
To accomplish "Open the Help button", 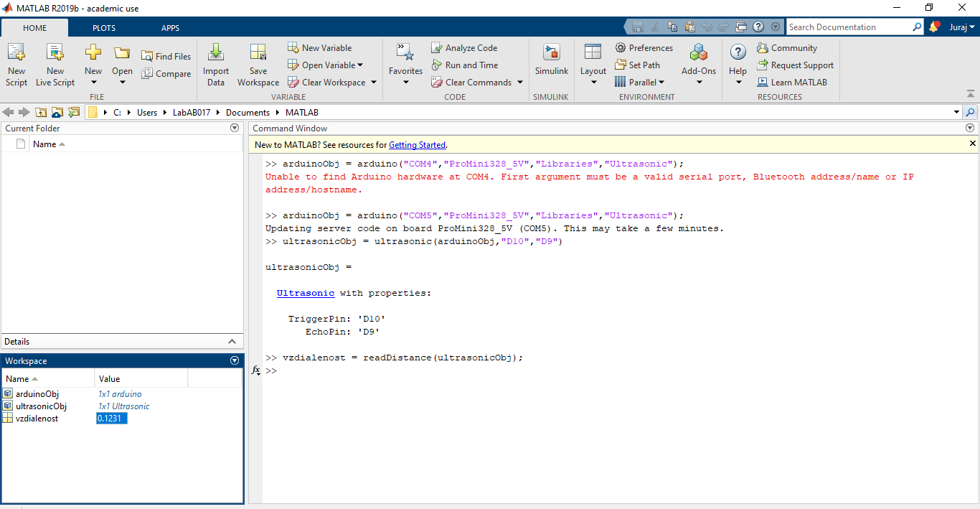I will tap(738, 65).
